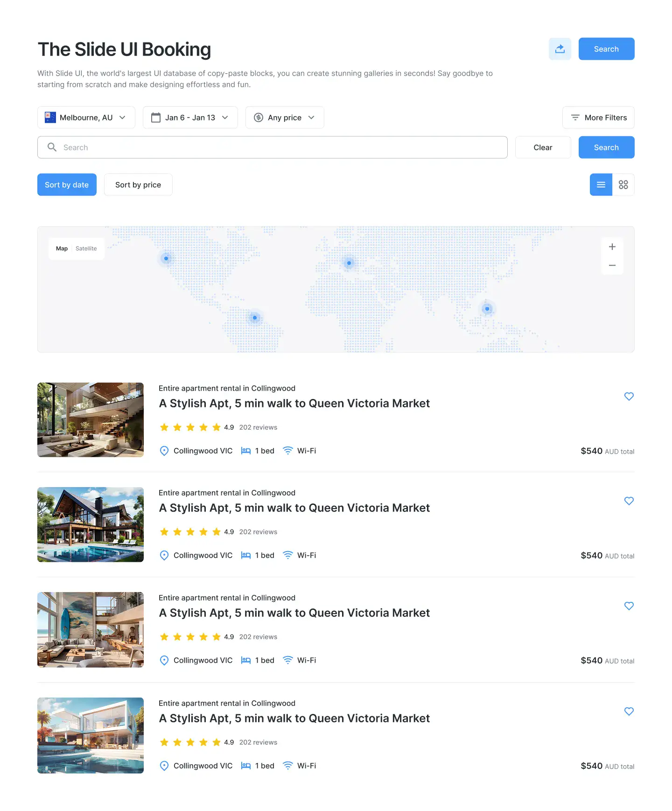Select Sort by date
The image size is (672, 811).
click(x=67, y=185)
